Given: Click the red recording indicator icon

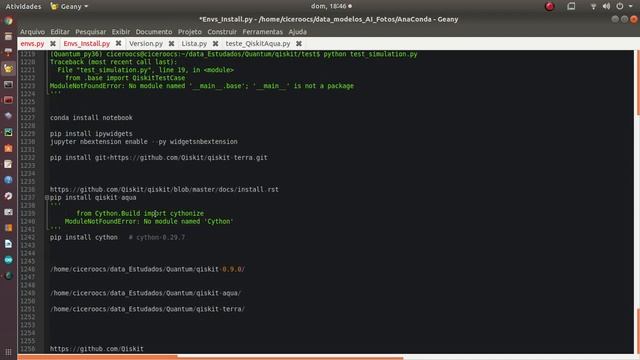Looking at the screenshot, I should [x=550, y=6].
